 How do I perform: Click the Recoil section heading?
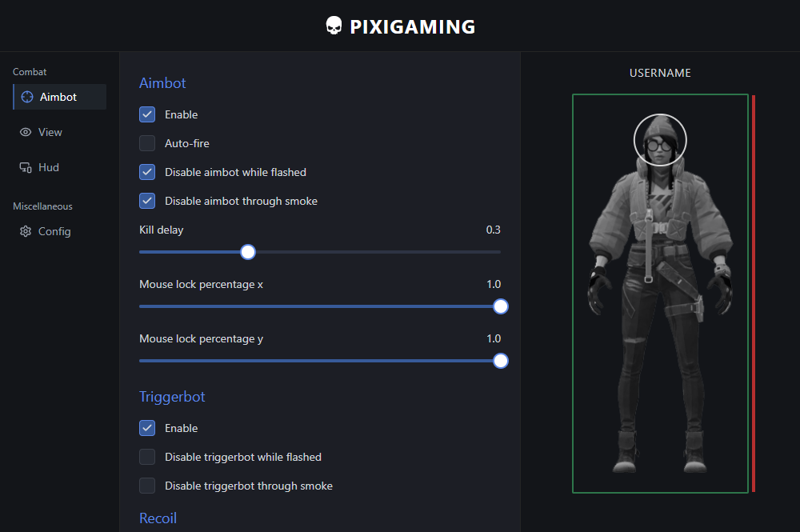(x=158, y=518)
